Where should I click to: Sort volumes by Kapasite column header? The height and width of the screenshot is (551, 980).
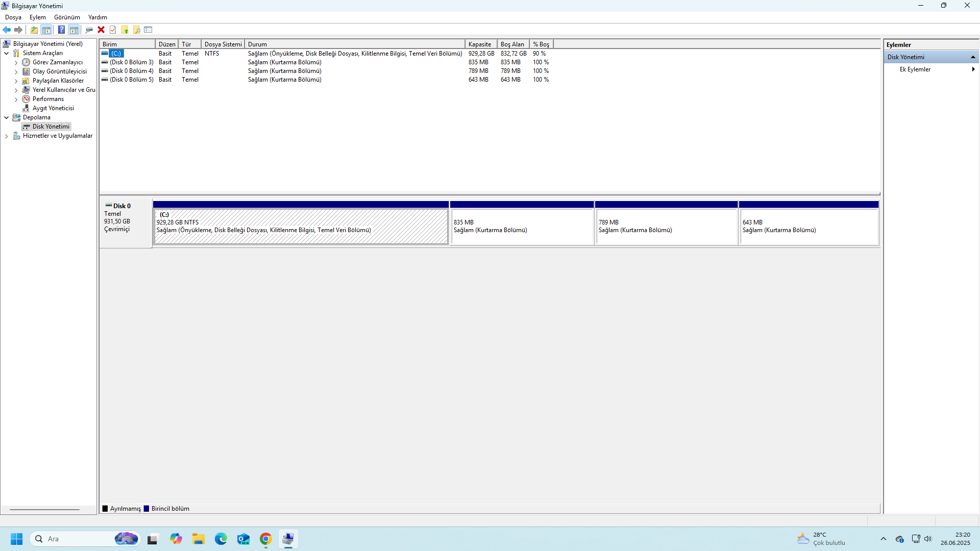480,44
